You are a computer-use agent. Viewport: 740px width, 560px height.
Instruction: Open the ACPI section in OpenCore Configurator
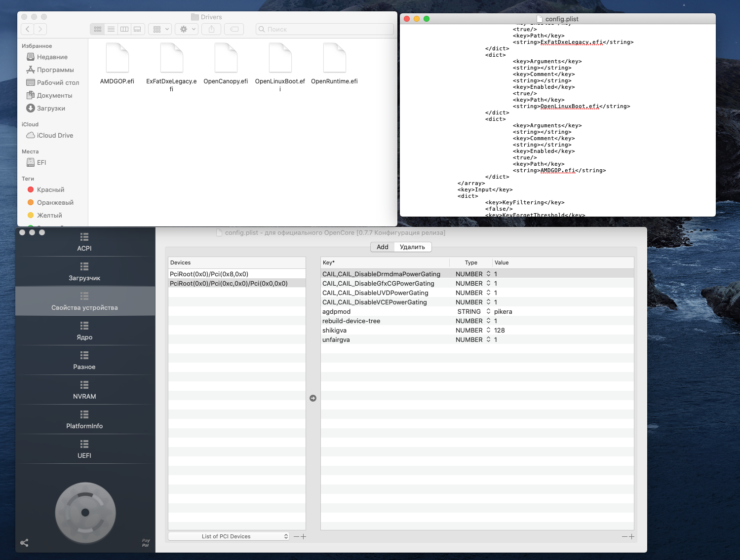pyautogui.click(x=84, y=242)
